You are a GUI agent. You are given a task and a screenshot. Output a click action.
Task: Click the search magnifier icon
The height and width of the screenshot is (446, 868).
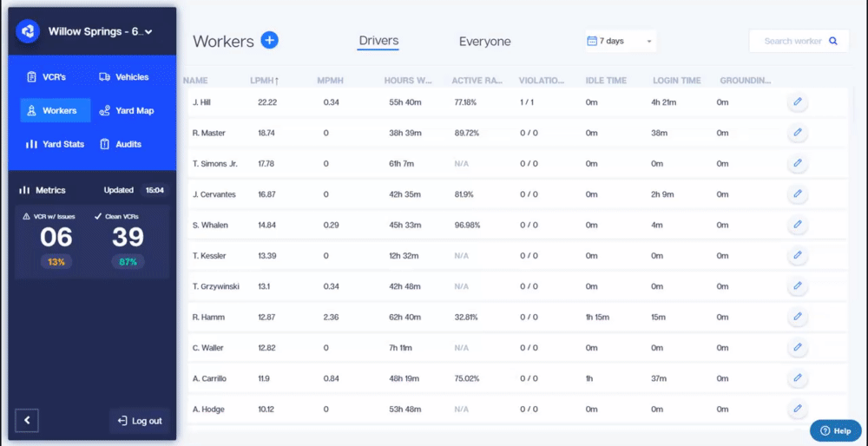pyautogui.click(x=832, y=41)
